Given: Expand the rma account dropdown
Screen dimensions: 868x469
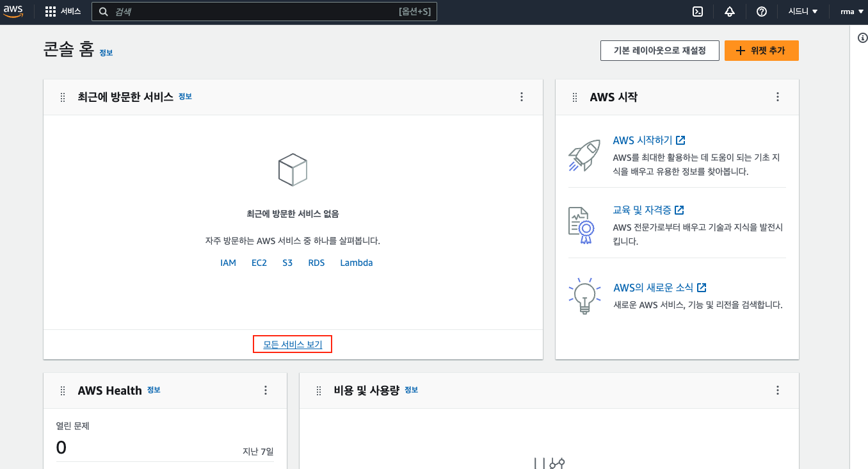Looking at the screenshot, I should tap(851, 12).
